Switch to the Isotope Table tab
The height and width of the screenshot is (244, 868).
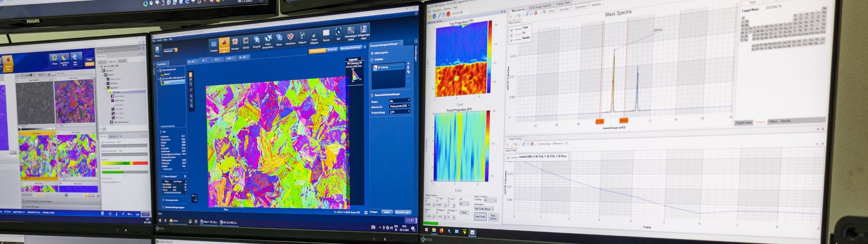point(563,4)
